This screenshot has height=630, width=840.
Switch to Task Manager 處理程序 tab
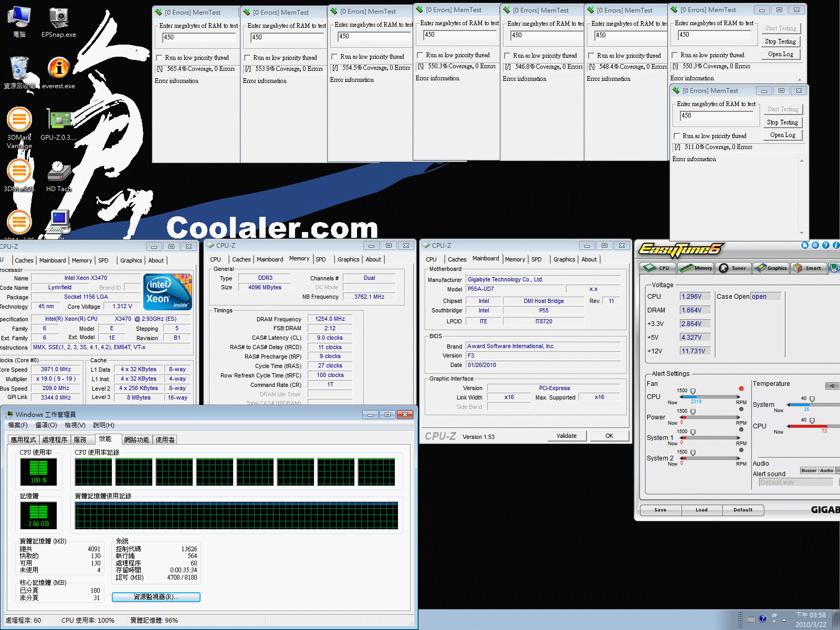click(x=55, y=440)
